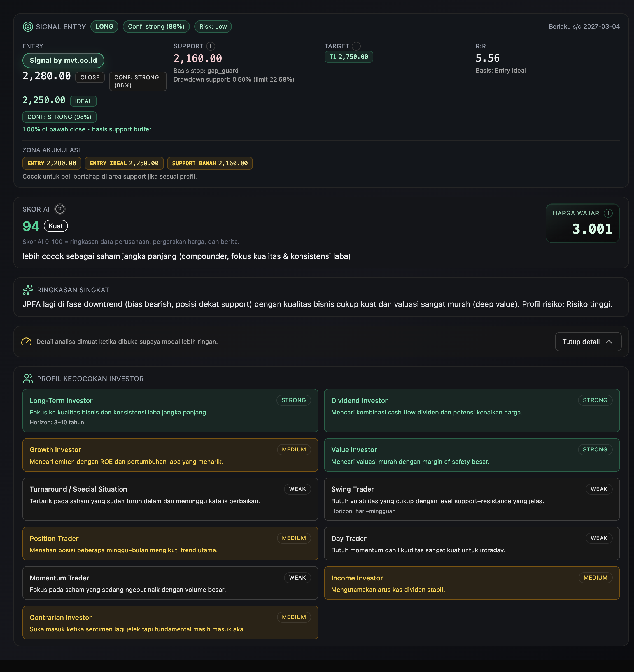634x672 pixels.
Task: Click the Profil Kecocokan Investor people icon
Action: pyautogui.click(x=28, y=378)
